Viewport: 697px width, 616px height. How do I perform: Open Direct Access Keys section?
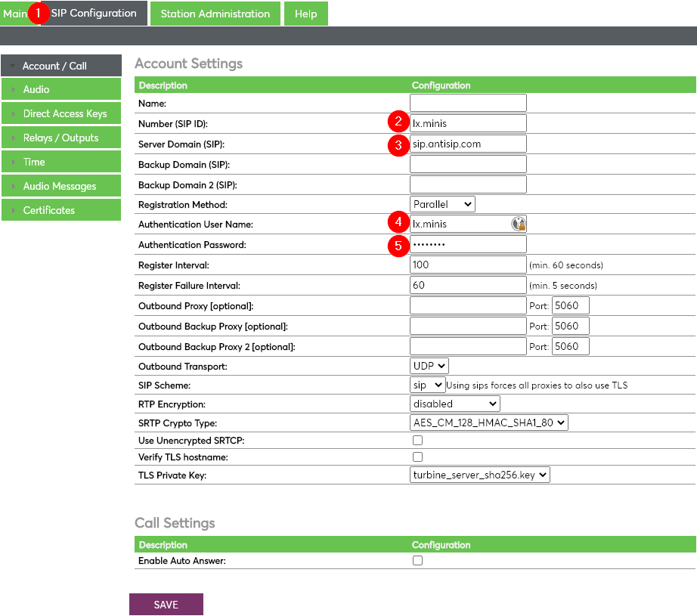click(65, 114)
